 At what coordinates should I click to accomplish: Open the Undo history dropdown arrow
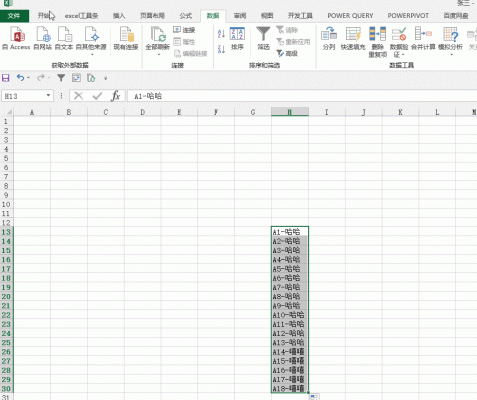pyautogui.click(x=28, y=78)
